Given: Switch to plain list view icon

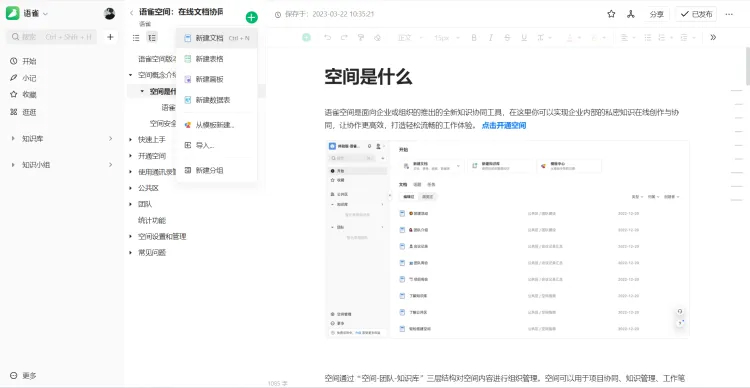Looking at the screenshot, I should click(136, 37).
